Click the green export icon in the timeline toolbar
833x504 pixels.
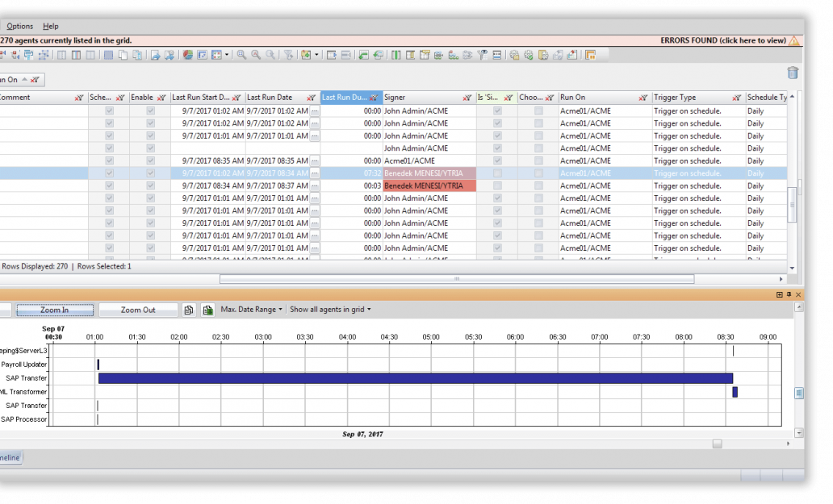click(207, 310)
